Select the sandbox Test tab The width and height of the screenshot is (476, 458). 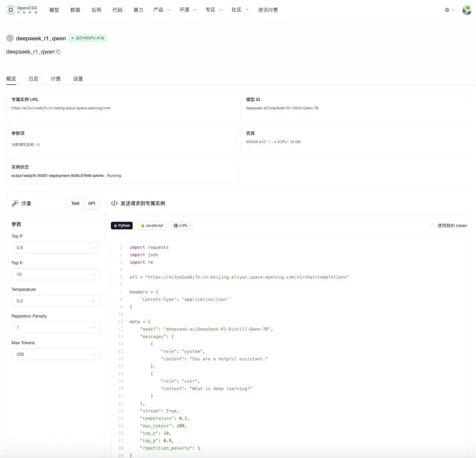pyautogui.click(x=75, y=203)
